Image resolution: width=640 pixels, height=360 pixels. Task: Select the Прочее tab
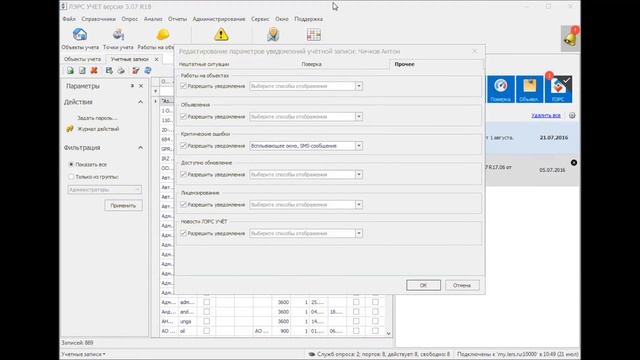(404, 64)
